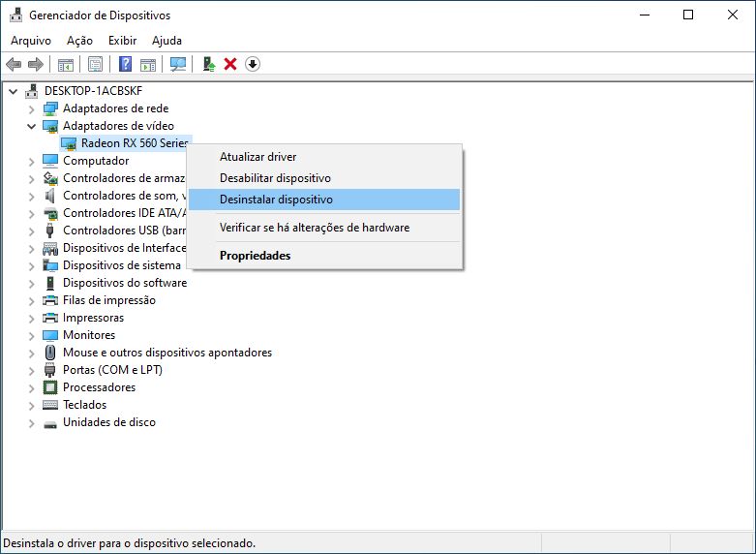This screenshot has width=756, height=554.
Task: Click the down-arrow disable device icon
Action: (x=253, y=64)
